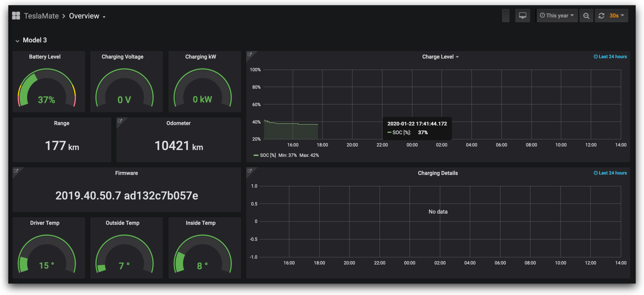Open the Overview dashboard dropdown
This screenshot has height=295, width=644.
pos(87,16)
